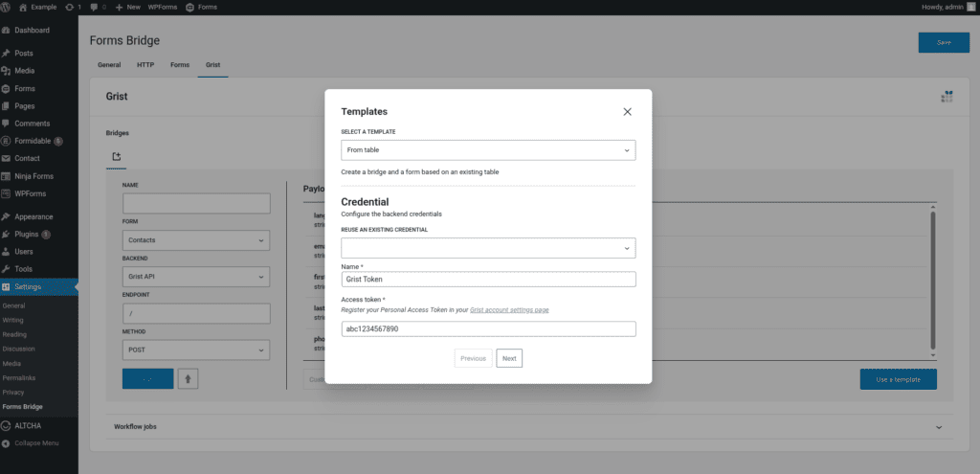Click the Next button
Screen dimensions: 980x474
point(509,358)
